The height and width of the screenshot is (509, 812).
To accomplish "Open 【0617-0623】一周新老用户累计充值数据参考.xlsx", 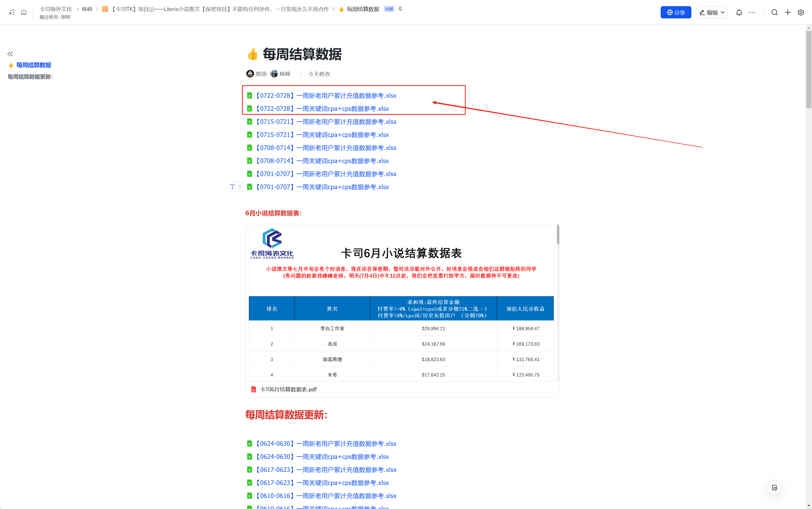I will (x=325, y=470).
